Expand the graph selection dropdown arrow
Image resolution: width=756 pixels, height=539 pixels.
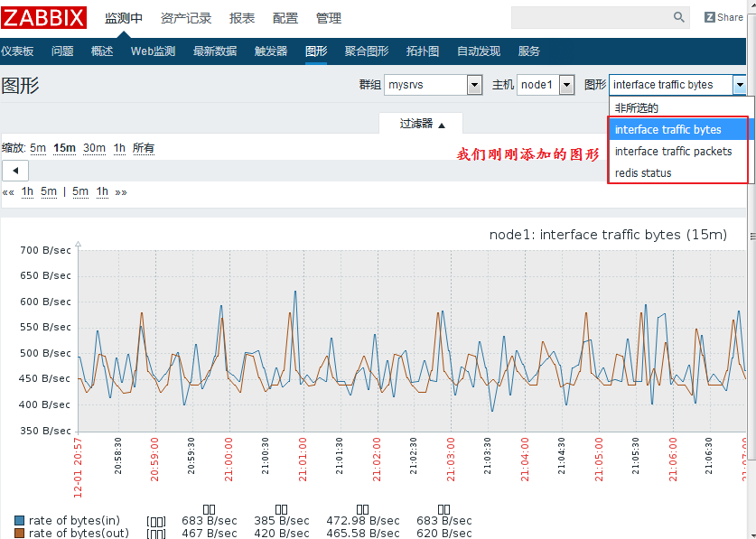(740, 85)
